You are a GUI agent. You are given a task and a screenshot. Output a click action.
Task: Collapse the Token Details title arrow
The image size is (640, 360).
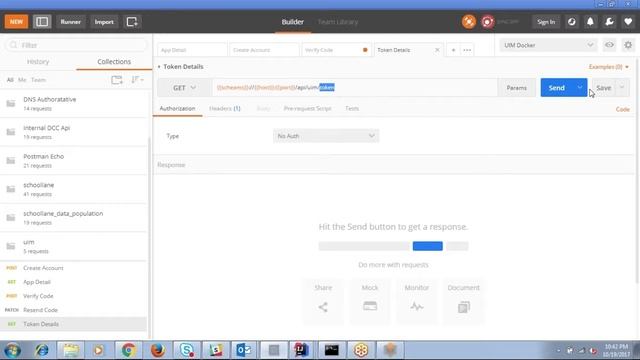coord(159,67)
